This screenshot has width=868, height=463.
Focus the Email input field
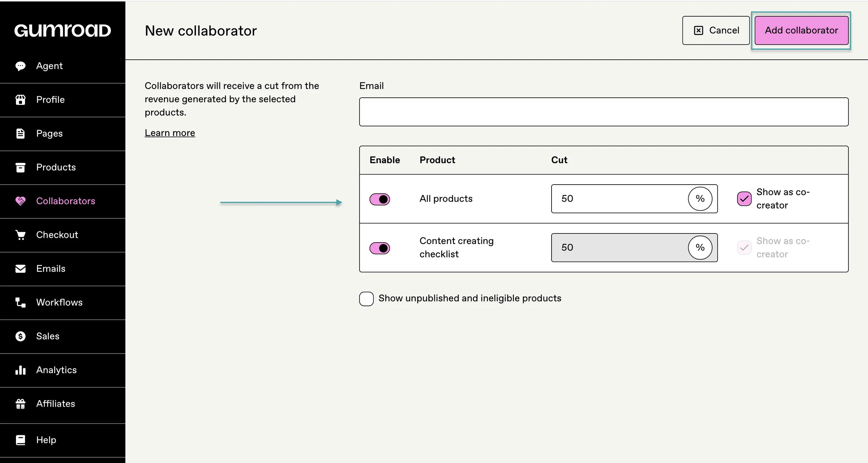click(604, 112)
